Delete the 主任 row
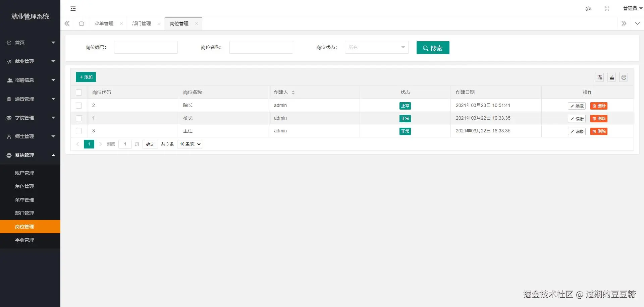The image size is (644, 307). (x=599, y=131)
